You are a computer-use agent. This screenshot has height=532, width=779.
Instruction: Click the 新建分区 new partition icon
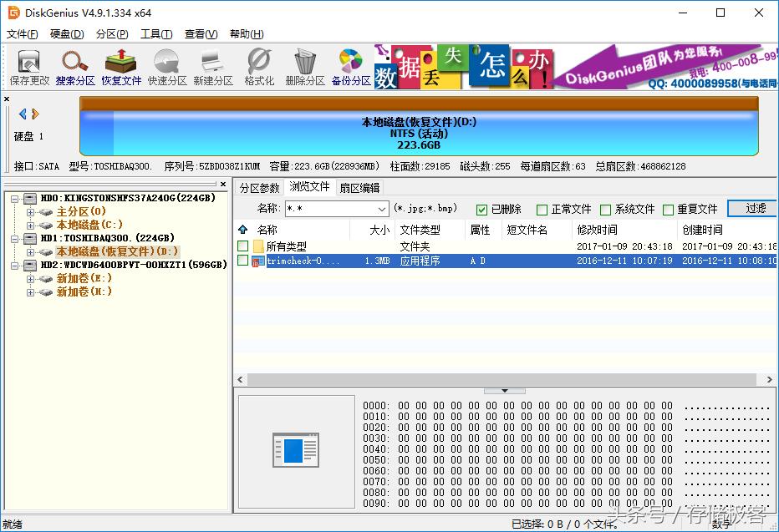point(213,66)
